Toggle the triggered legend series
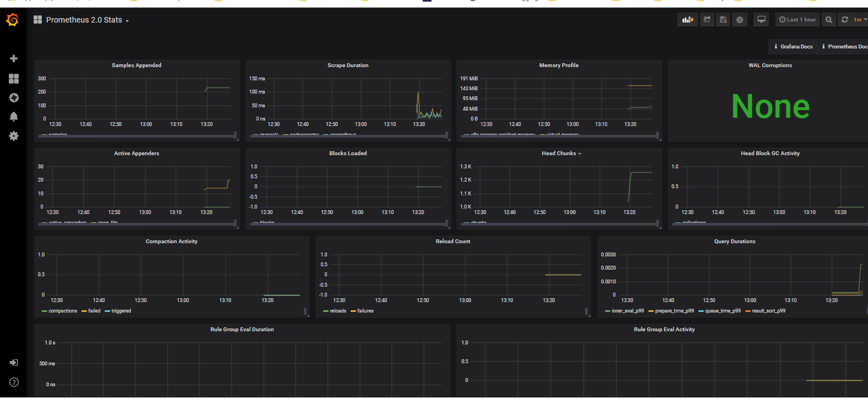This screenshot has height=400, width=868. click(121, 311)
